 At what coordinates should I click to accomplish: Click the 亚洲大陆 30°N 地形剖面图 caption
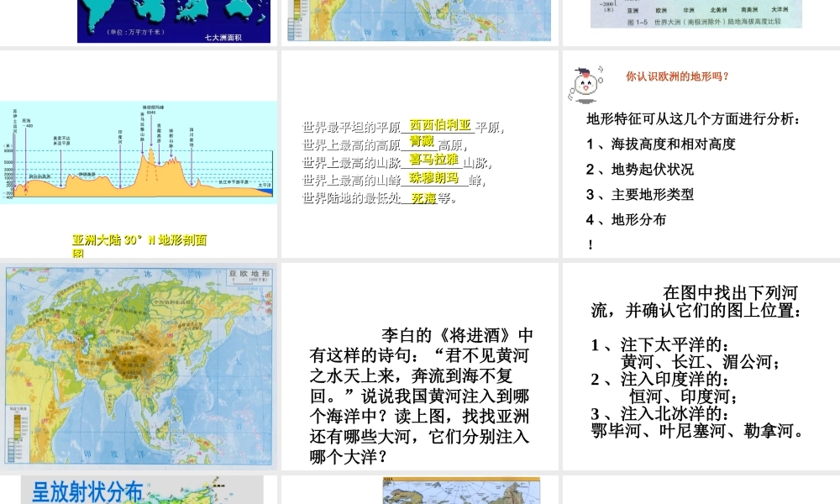point(139,246)
